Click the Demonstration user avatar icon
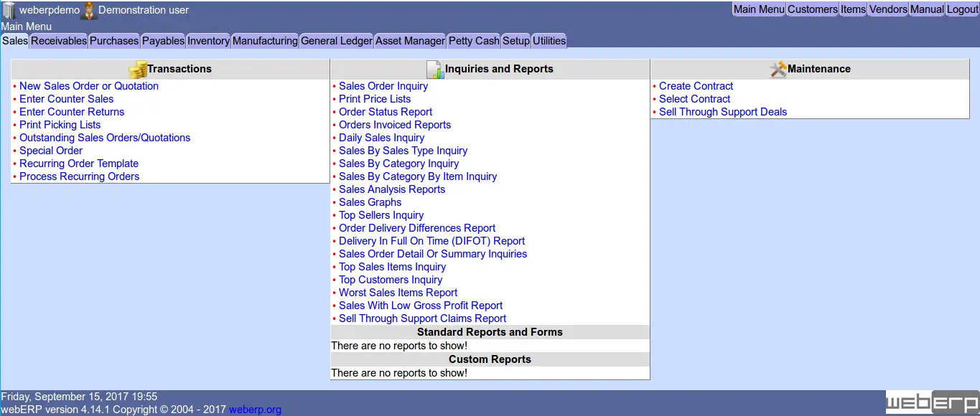 tap(89, 11)
